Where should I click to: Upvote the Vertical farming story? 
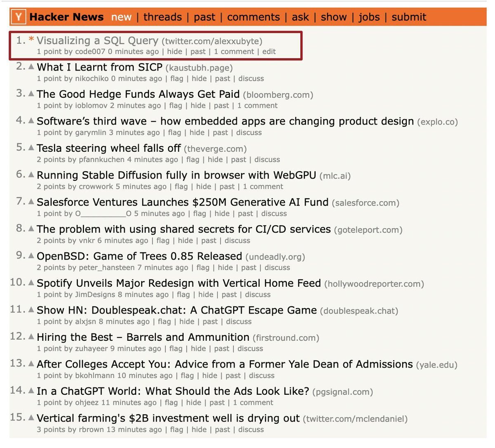click(31, 417)
